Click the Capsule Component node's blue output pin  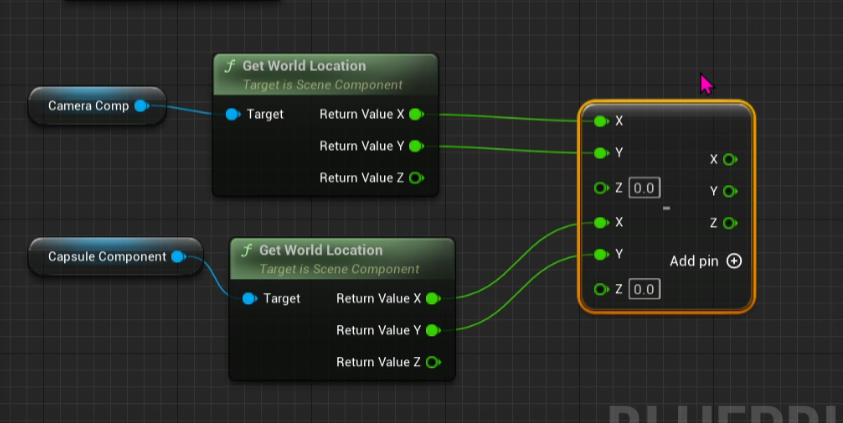(178, 257)
